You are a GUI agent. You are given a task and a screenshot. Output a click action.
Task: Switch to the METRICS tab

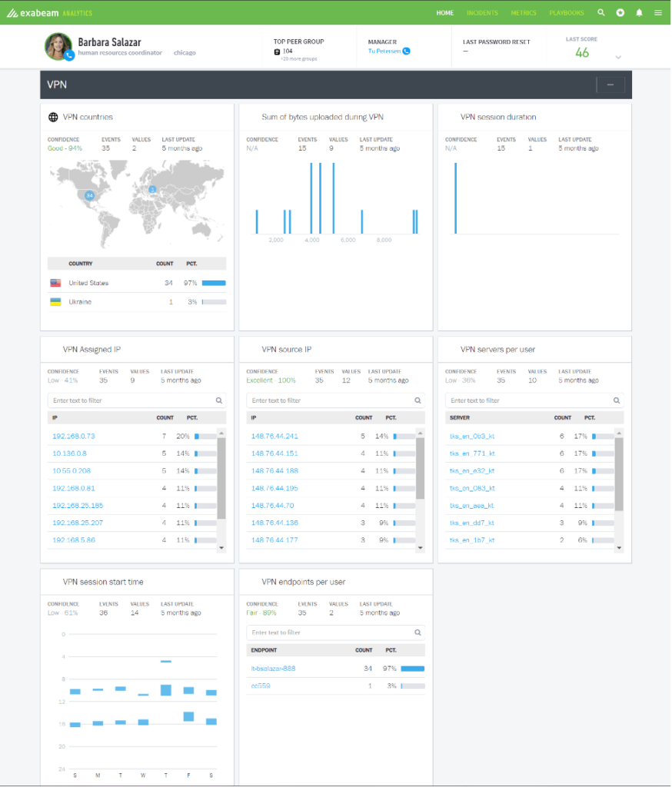click(523, 12)
